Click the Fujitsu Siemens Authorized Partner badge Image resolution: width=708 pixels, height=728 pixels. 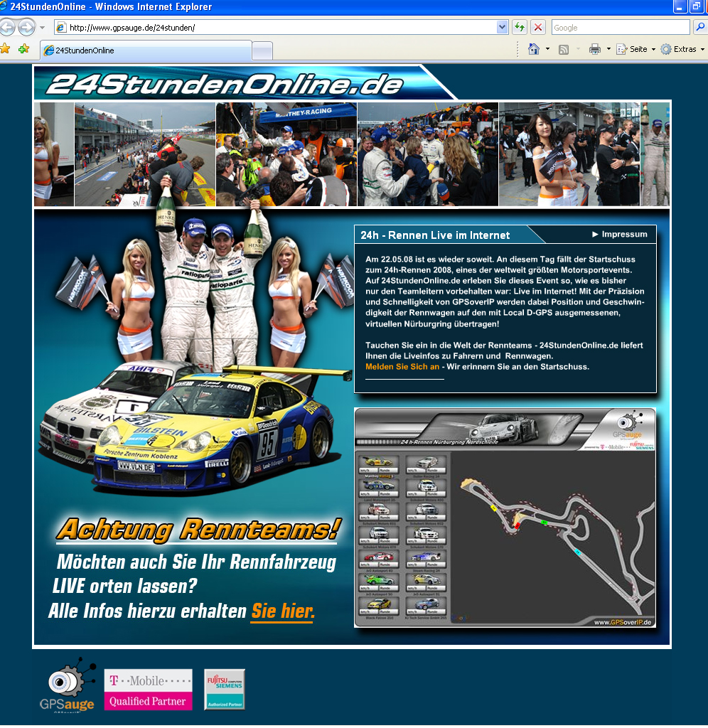point(225,690)
